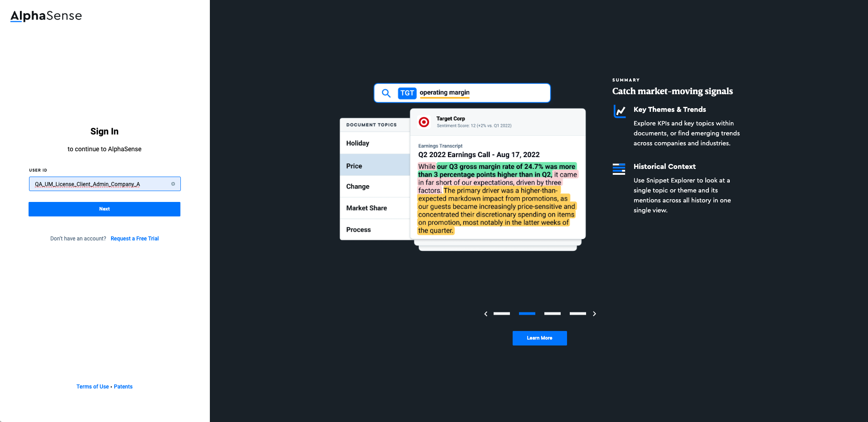Image resolution: width=868 pixels, height=422 pixels.
Task: Click the 'Sign In' heading
Action: (104, 131)
